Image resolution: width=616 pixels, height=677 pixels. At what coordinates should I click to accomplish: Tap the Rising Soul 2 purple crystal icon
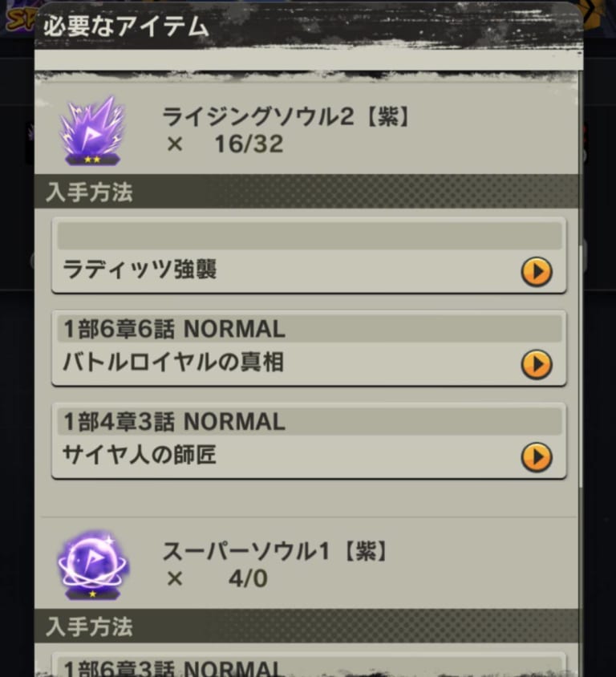tap(92, 131)
